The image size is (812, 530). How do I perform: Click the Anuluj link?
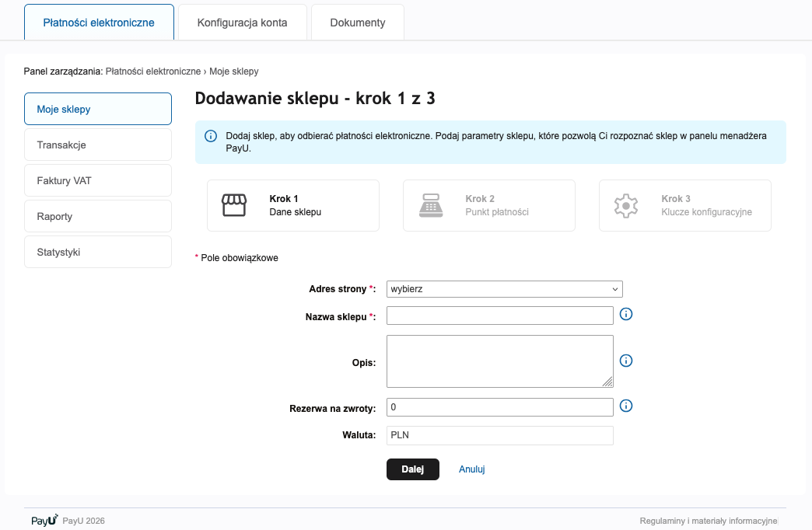[x=471, y=469]
